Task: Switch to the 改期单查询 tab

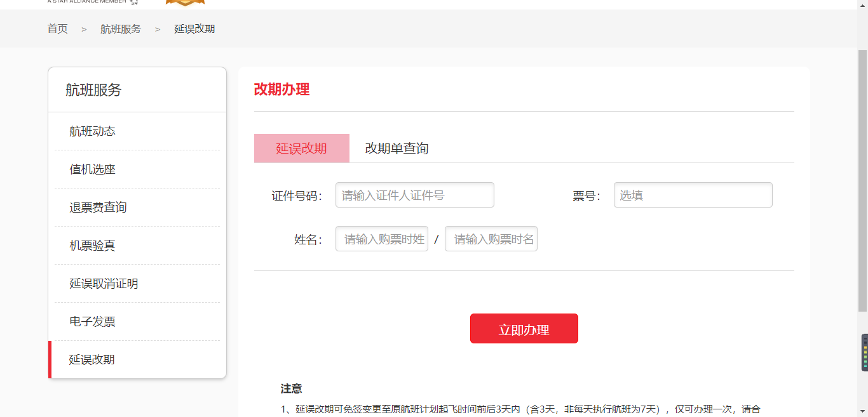Action: click(x=397, y=148)
